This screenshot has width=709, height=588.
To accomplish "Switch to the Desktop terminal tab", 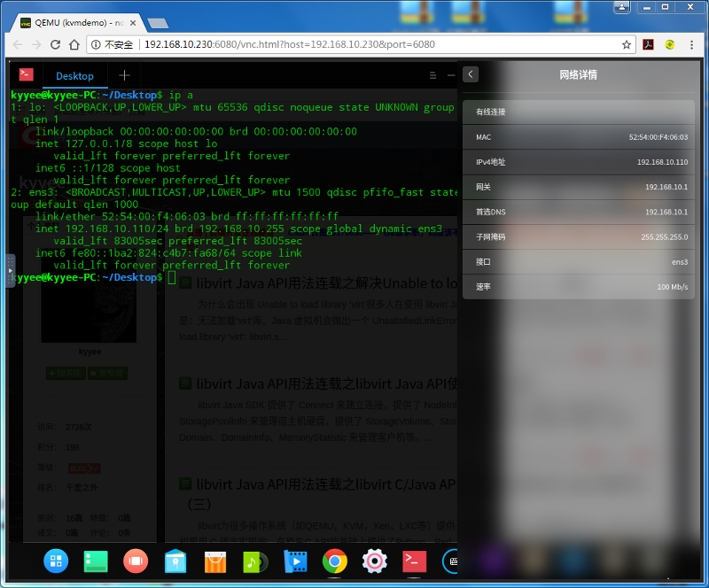I will click(x=74, y=75).
